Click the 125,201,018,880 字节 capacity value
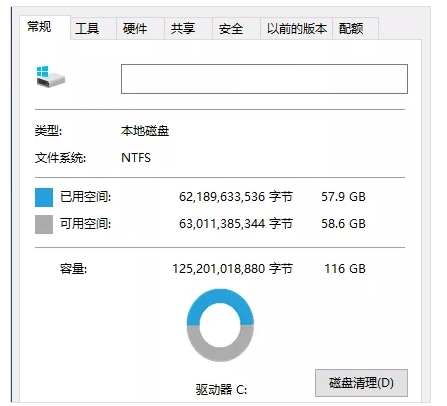 point(232,269)
